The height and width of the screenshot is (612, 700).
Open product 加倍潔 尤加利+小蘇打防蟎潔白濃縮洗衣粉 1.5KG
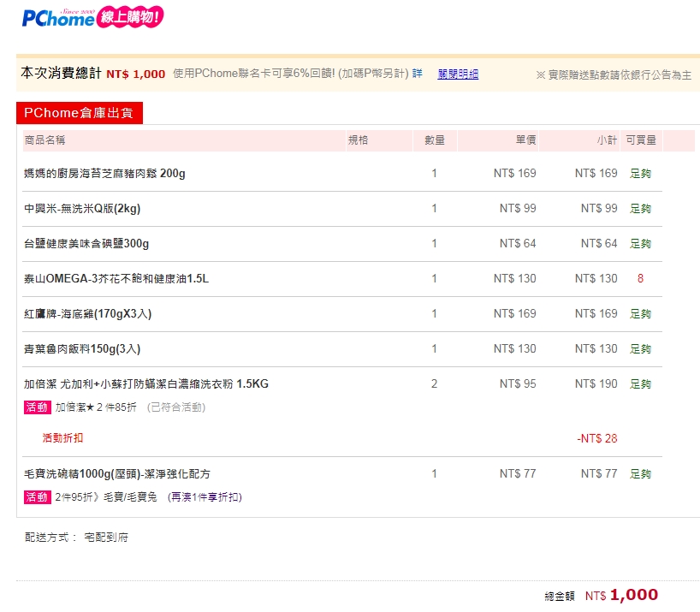tap(146, 384)
